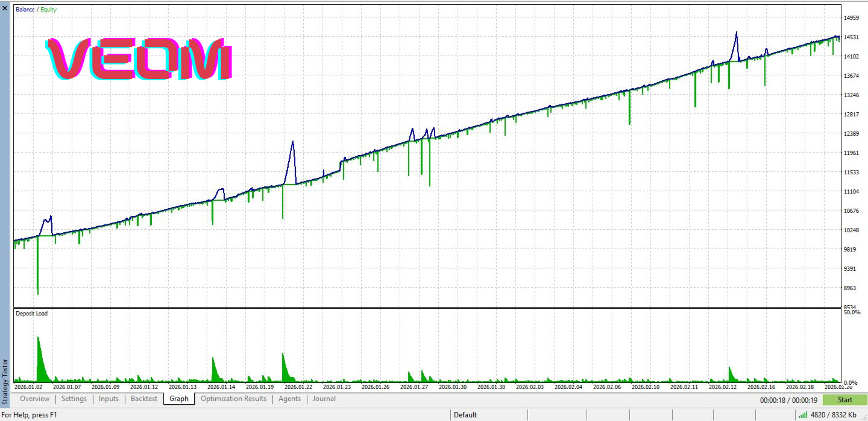The height and width of the screenshot is (421, 868).
Task: Click the Strategy Tester vertical title
Action: (x=5, y=381)
